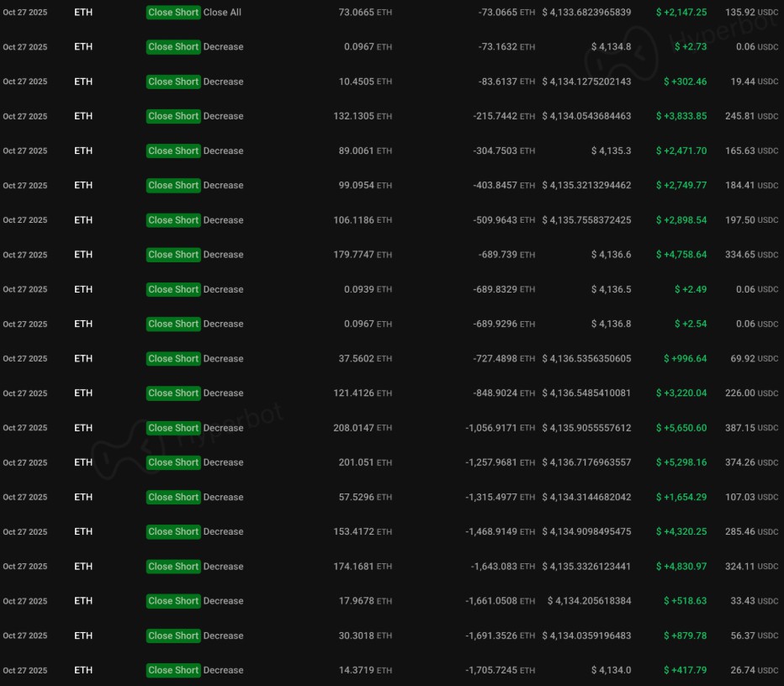Click the Close Short badge in the Close All row

[173, 13]
